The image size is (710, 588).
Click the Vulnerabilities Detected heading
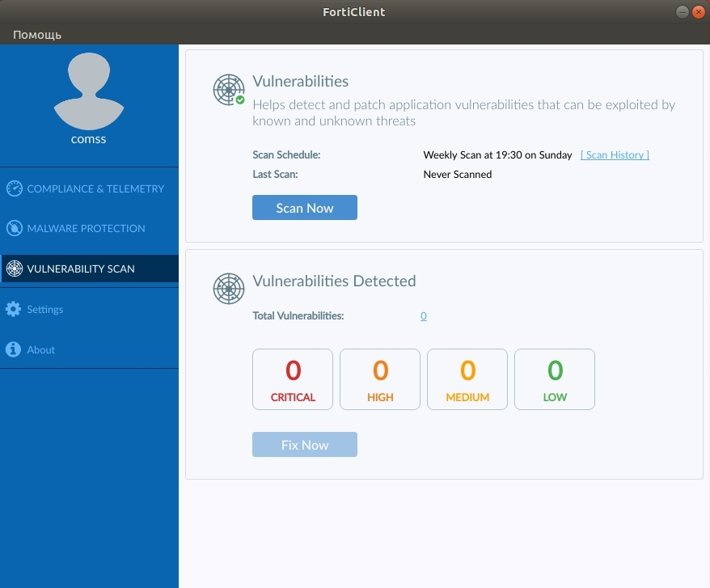[334, 281]
